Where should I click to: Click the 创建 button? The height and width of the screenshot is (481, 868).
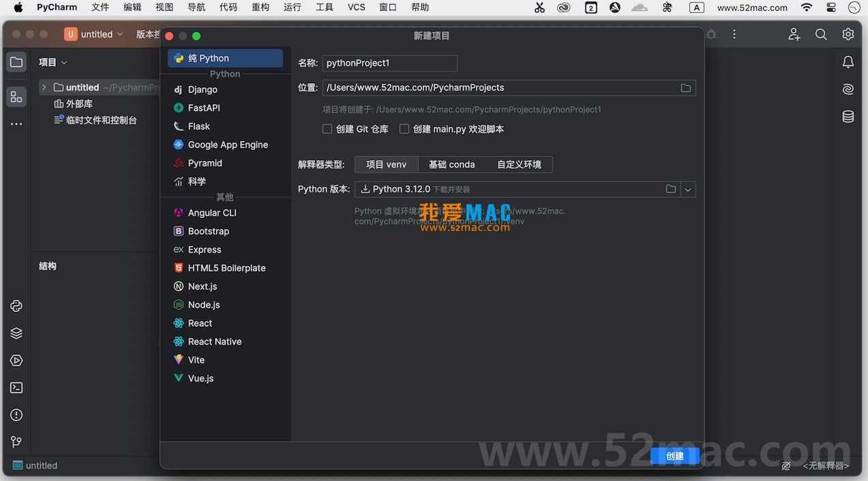coord(675,456)
